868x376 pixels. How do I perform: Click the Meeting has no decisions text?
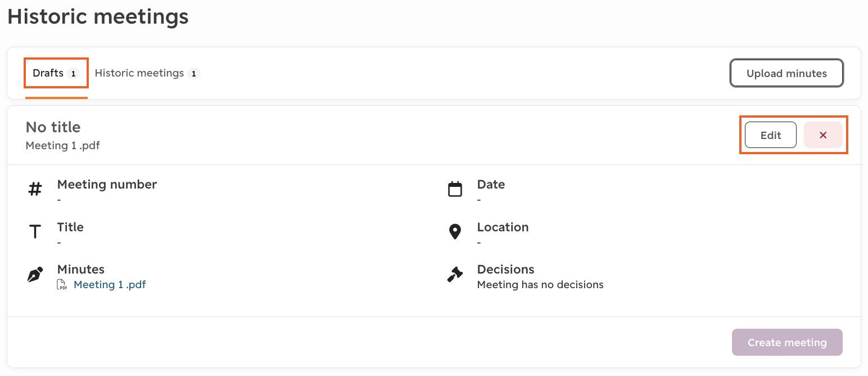540,285
